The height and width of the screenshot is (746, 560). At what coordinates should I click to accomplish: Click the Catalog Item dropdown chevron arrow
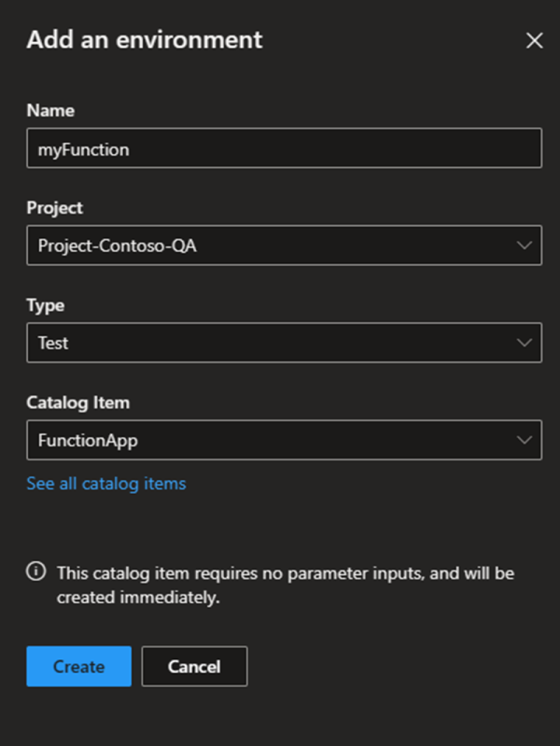[x=524, y=440]
